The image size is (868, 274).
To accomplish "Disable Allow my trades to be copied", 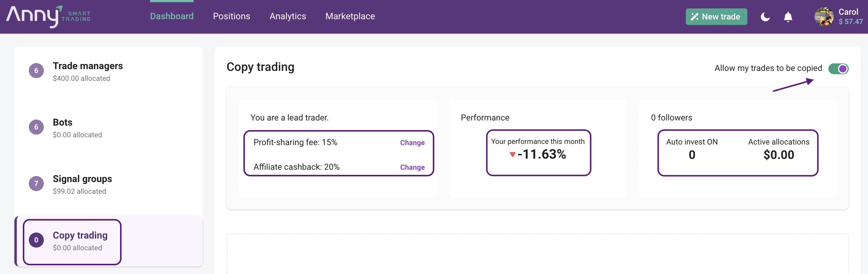I will coord(838,68).
